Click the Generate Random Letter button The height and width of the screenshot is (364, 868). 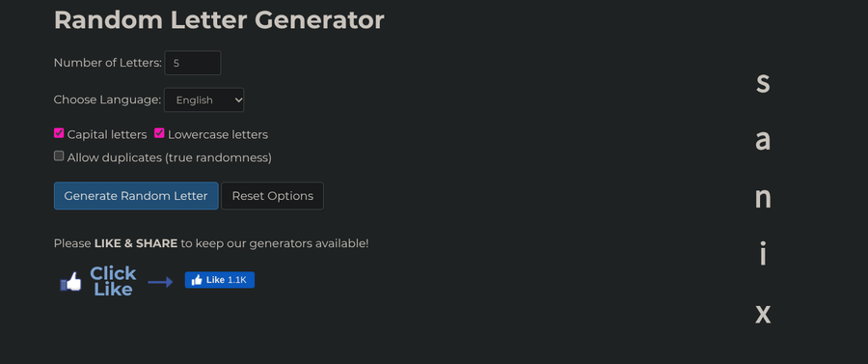click(136, 196)
